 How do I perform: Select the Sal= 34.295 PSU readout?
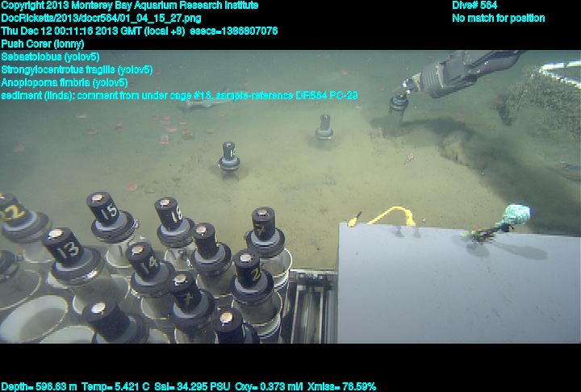pos(192,386)
